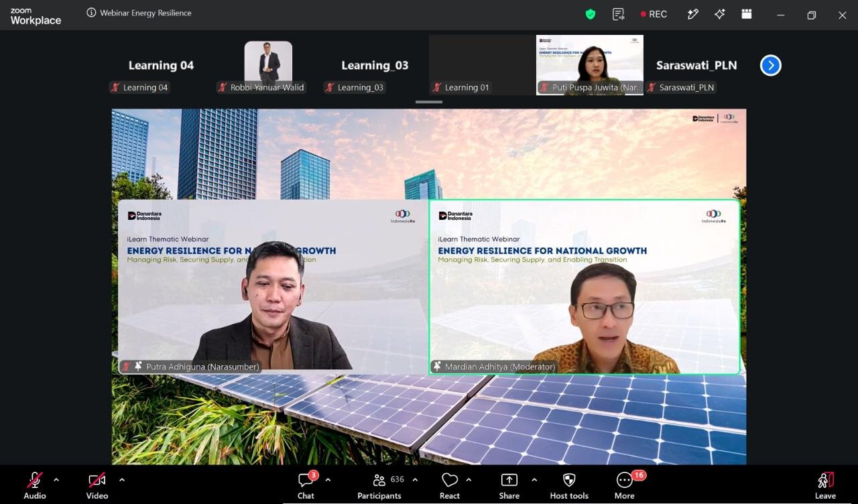
Task: Change the gallery view layout icon
Action: 747,14
